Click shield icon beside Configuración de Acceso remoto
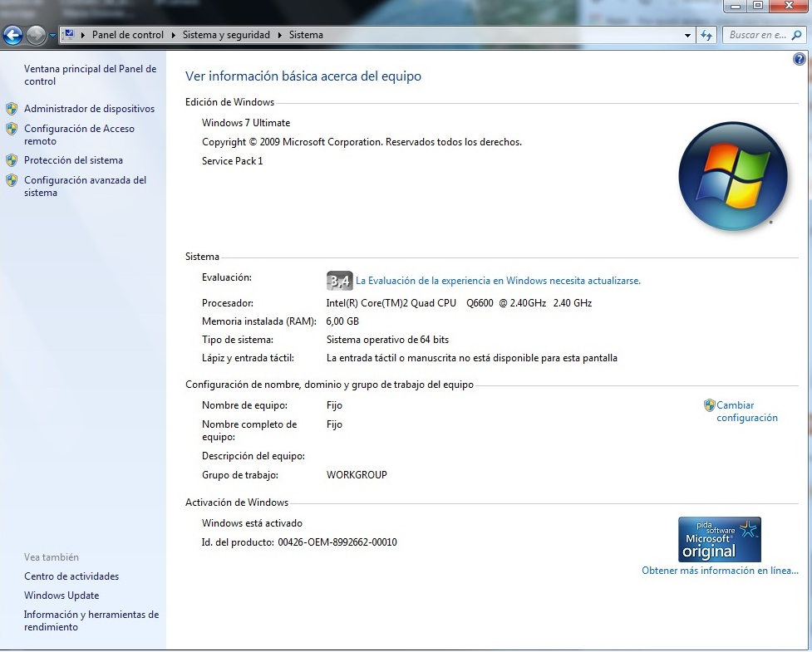The width and height of the screenshot is (812, 652). point(12,129)
